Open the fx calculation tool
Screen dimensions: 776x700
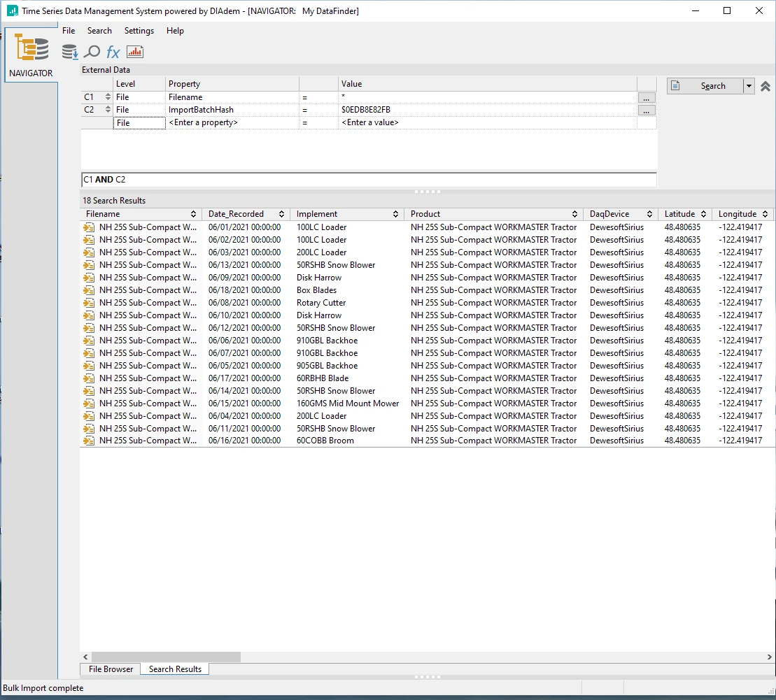[113, 52]
